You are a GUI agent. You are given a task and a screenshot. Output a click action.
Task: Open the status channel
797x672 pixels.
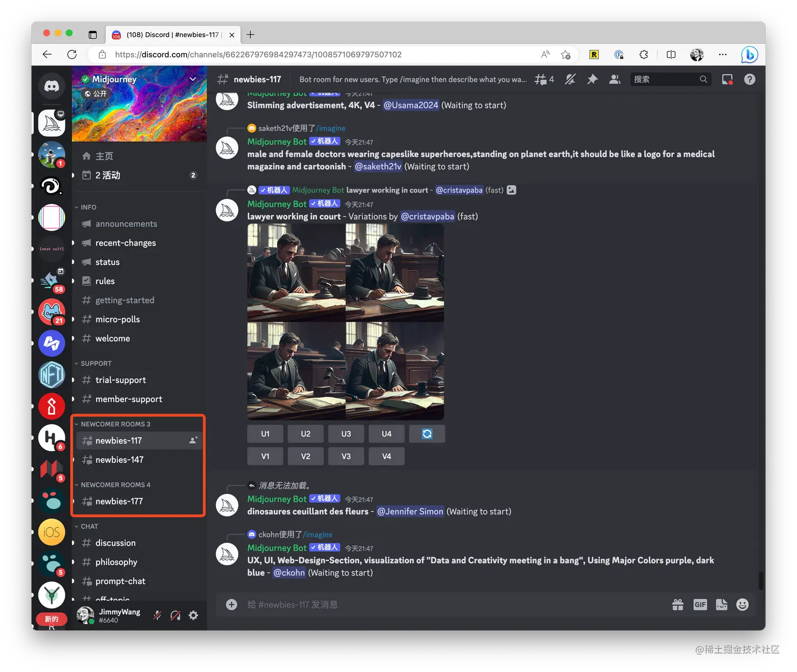pyautogui.click(x=140, y=262)
